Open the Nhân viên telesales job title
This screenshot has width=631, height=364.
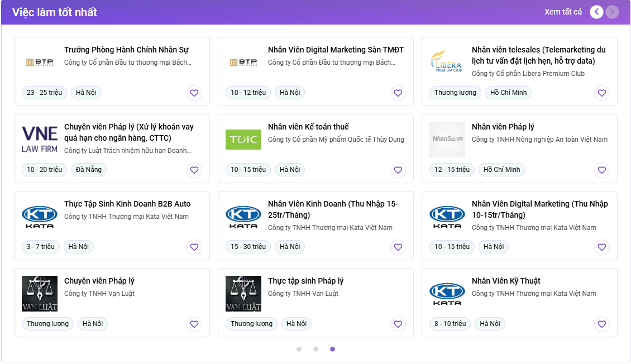point(539,55)
